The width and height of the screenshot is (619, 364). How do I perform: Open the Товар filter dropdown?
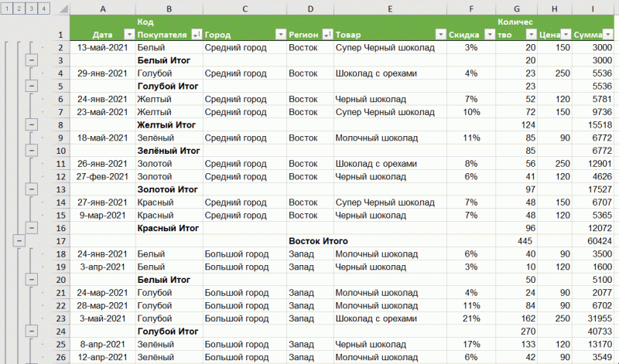440,35
